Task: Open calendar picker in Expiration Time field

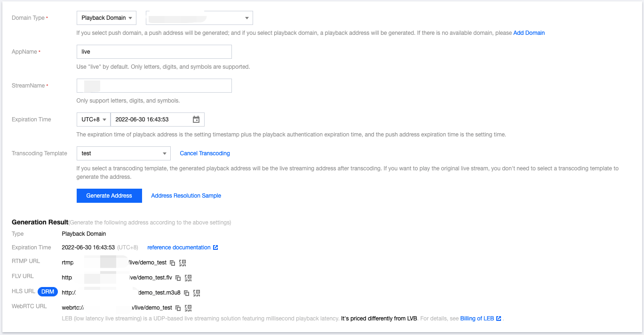Action: tap(196, 120)
